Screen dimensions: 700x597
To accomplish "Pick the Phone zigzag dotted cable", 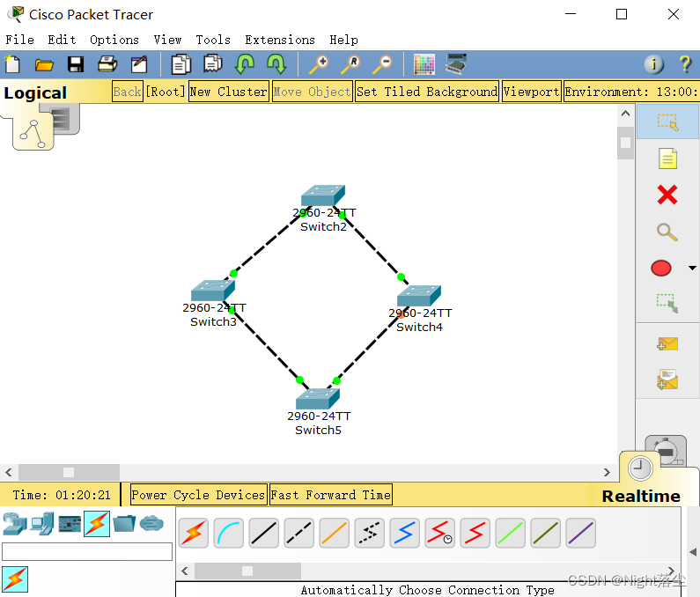I will (370, 533).
